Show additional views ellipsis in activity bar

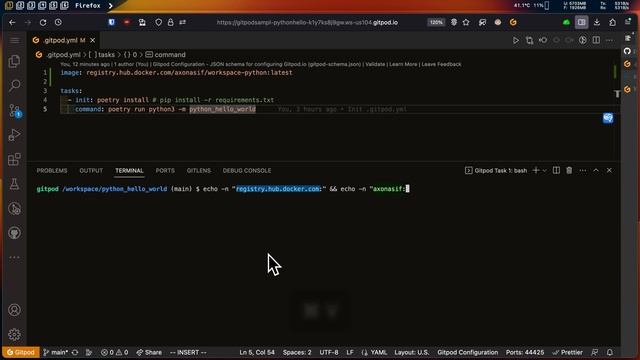[14, 258]
